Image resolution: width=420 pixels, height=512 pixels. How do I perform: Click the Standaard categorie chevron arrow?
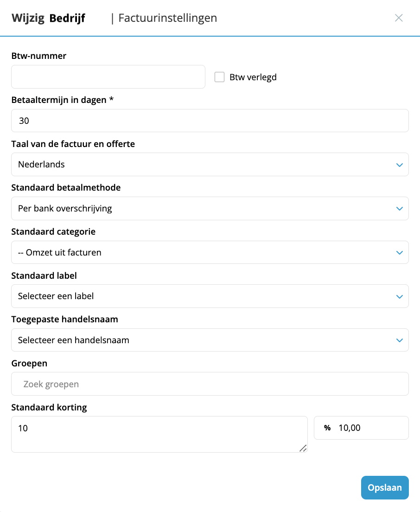tap(400, 253)
